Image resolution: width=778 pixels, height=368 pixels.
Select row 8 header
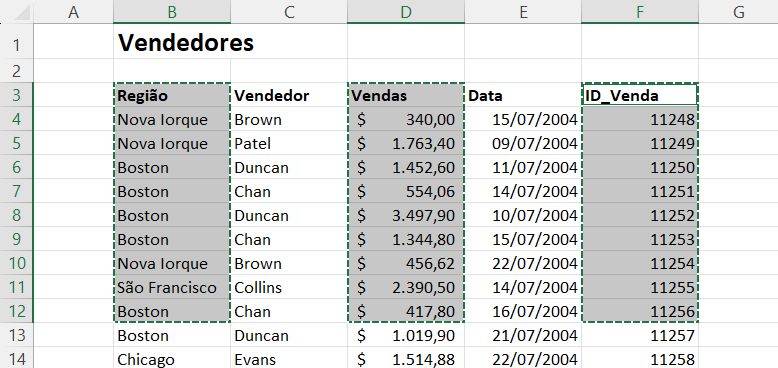(x=17, y=215)
